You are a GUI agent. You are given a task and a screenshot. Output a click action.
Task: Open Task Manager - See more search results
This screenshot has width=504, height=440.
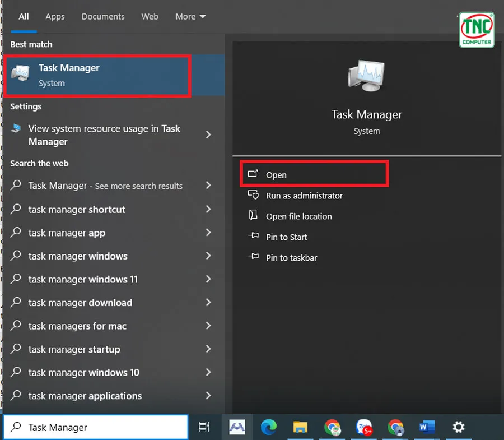pos(113,186)
